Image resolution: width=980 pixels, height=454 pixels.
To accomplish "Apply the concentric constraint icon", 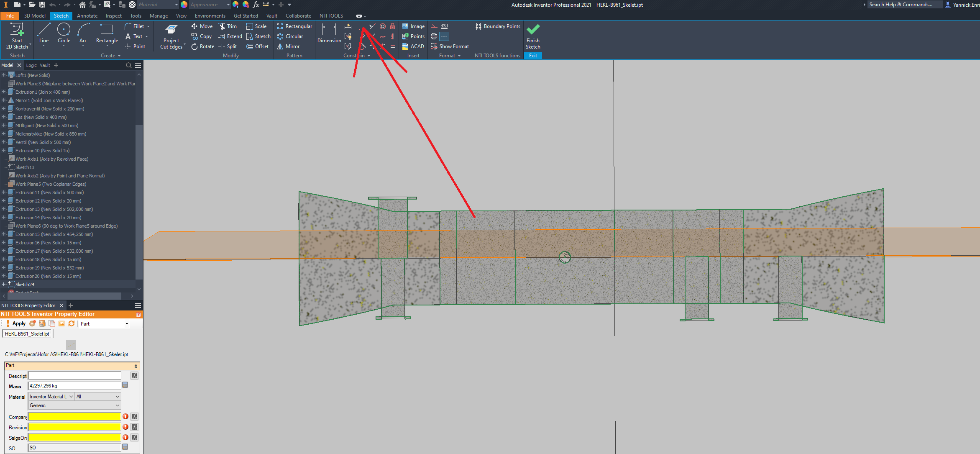I will (382, 26).
